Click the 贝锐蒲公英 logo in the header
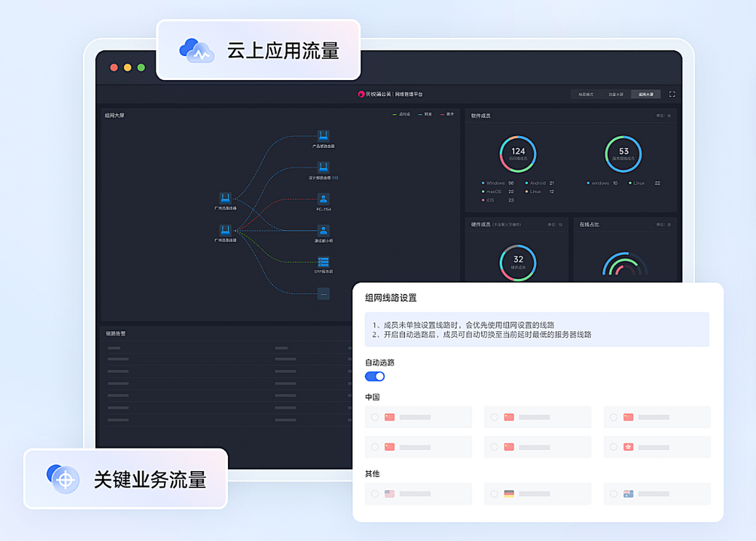The height and width of the screenshot is (541, 756). coord(362,94)
